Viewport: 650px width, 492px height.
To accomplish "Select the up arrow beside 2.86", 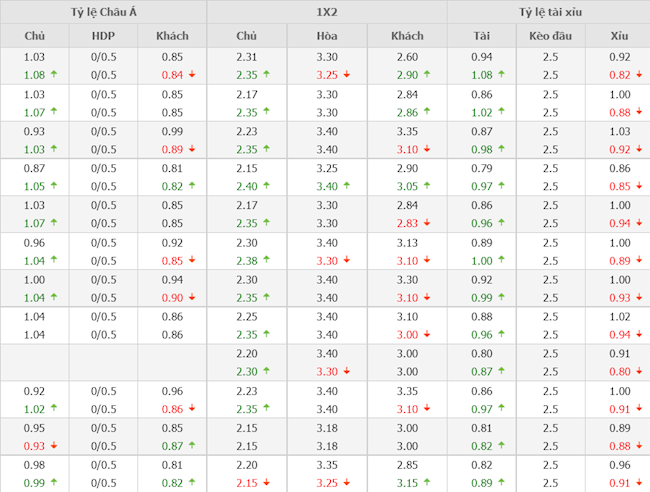I will point(428,112).
